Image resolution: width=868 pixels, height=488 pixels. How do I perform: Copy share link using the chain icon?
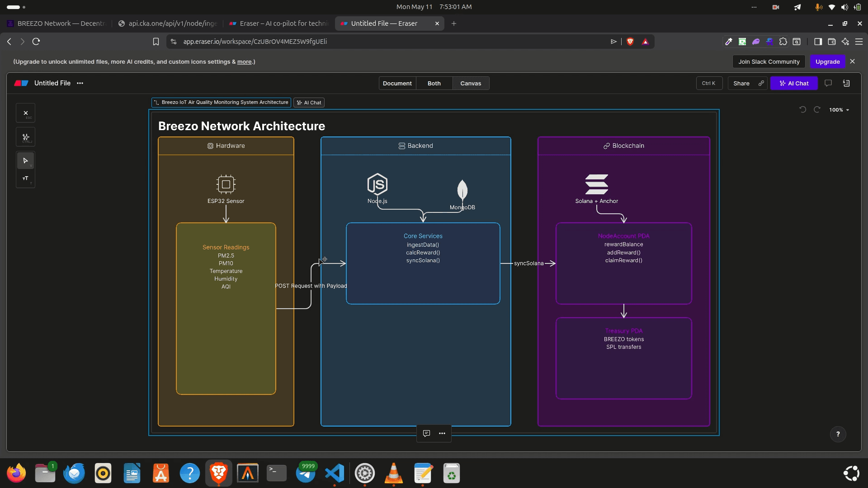pos(761,83)
